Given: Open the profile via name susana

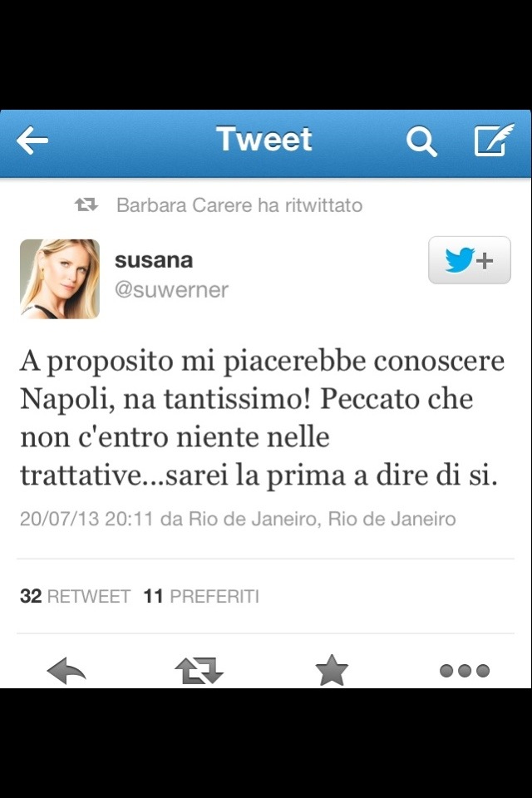Looking at the screenshot, I should (154, 260).
